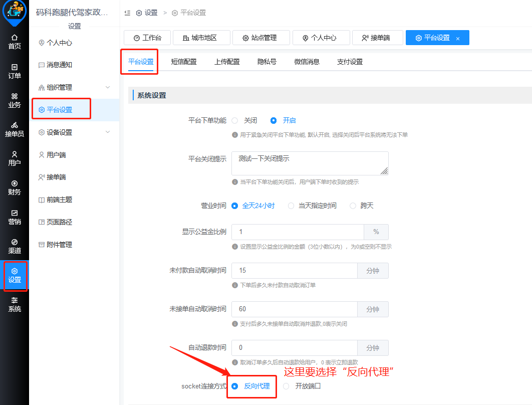Edit the 平台关闭提示 text area
Image resolution: width=532 pixels, height=405 pixels.
[x=310, y=163]
